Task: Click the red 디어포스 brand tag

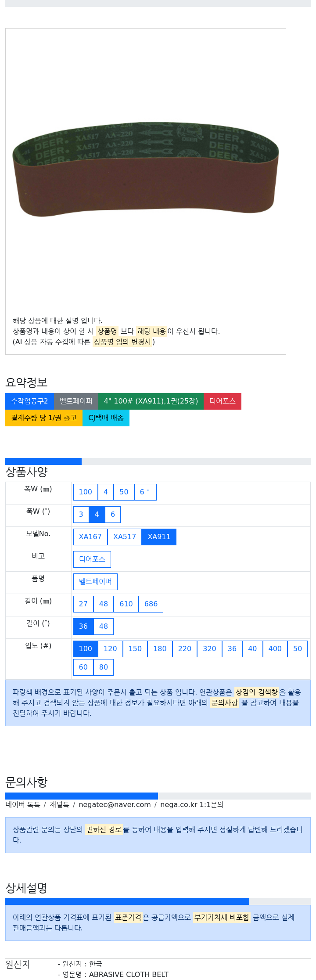Action: tap(223, 401)
